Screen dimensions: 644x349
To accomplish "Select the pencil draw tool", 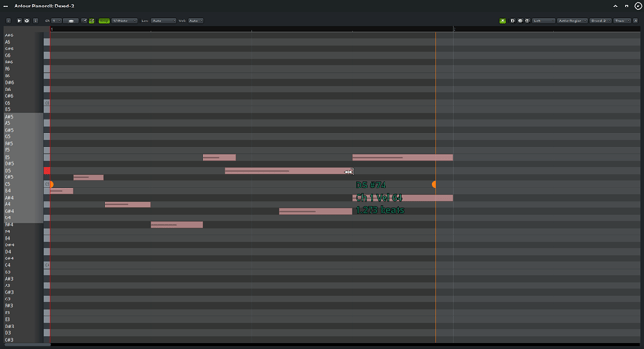I will [x=84, y=21].
